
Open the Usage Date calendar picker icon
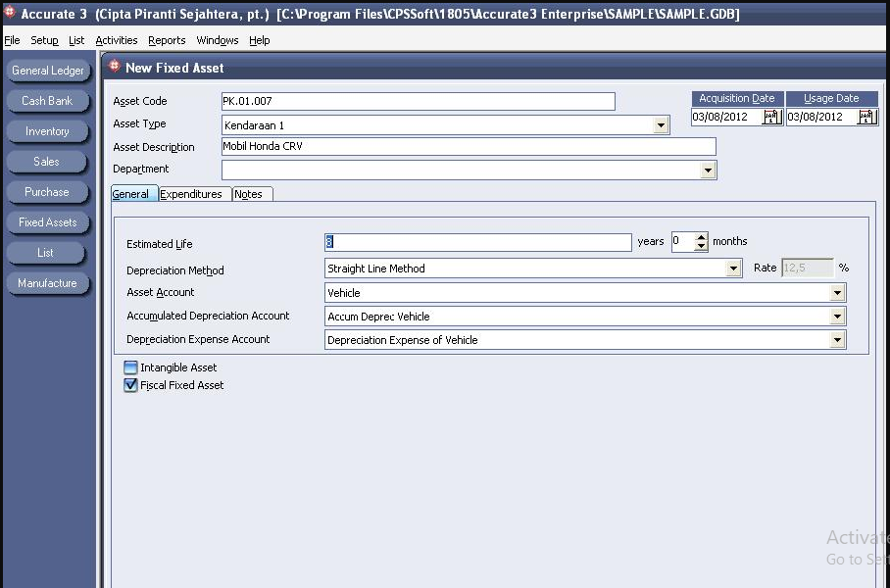(x=866, y=117)
